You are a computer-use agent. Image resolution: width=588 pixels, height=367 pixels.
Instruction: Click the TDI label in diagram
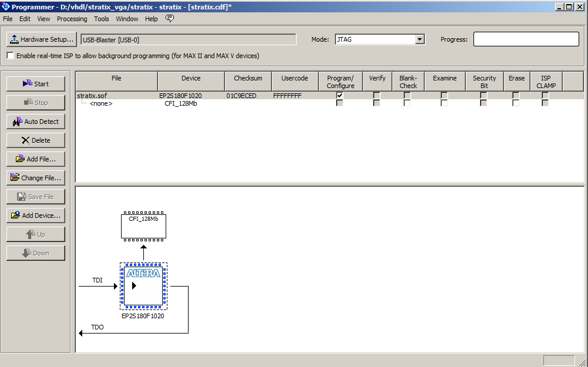click(x=98, y=280)
